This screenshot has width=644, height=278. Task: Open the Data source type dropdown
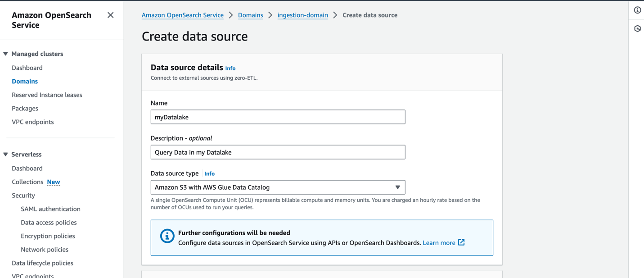pyautogui.click(x=278, y=187)
